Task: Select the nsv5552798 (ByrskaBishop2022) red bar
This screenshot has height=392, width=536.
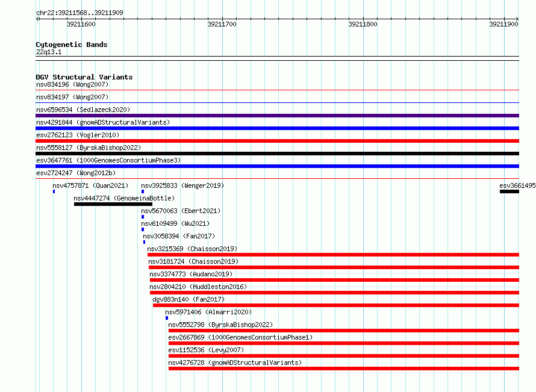Action: pyautogui.click(x=344, y=331)
